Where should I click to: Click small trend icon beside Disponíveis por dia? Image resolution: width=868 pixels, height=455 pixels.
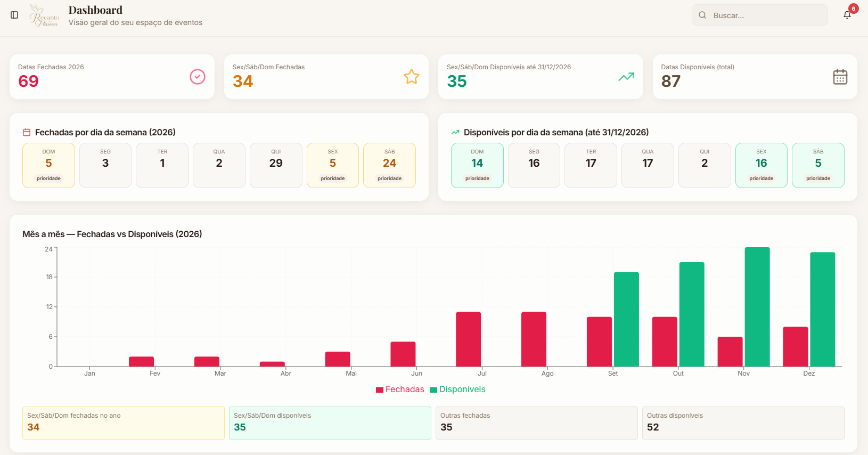point(455,132)
